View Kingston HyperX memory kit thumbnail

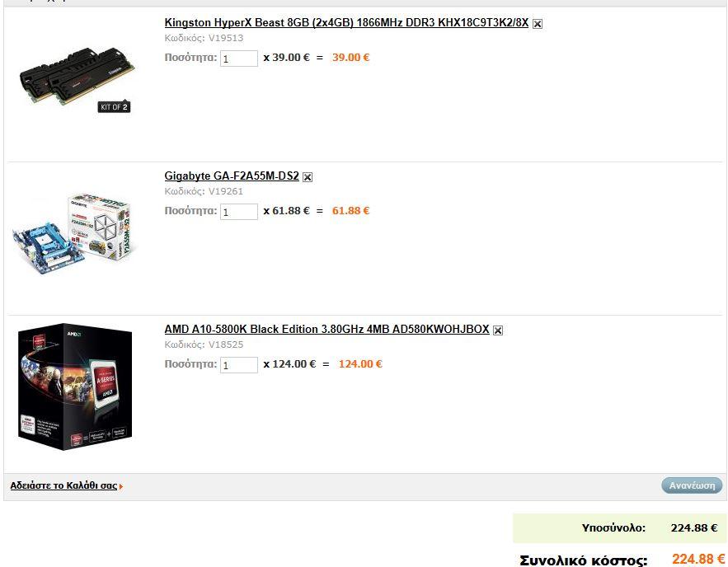pos(77,78)
